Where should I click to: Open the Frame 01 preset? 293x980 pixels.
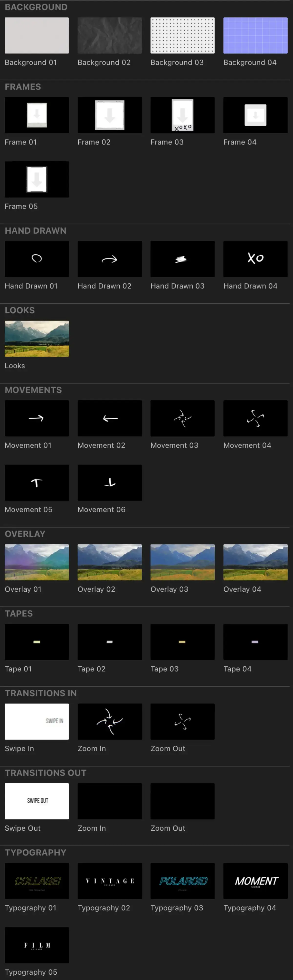click(37, 115)
